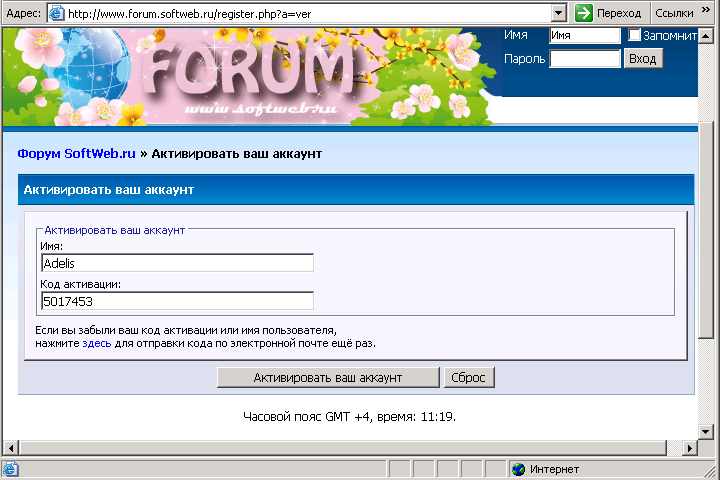Viewport: 720px width, 480px height.
Task: Click the FORUM banner image
Action: click(250, 77)
